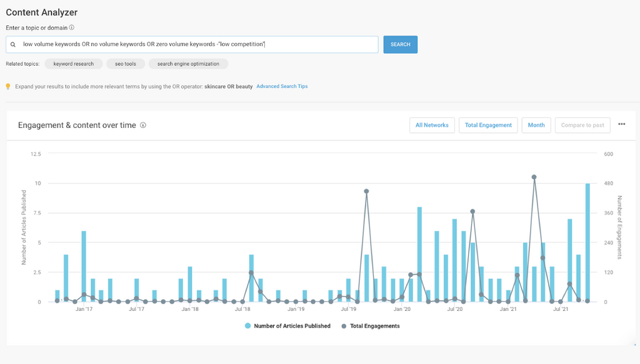Click the Compare to past button

coord(582,125)
